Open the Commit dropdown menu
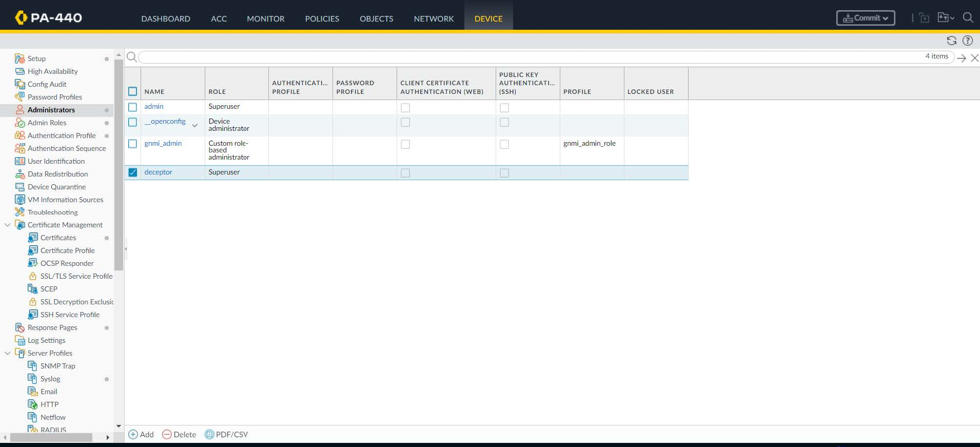The image size is (980, 447). (x=866, y=18)
